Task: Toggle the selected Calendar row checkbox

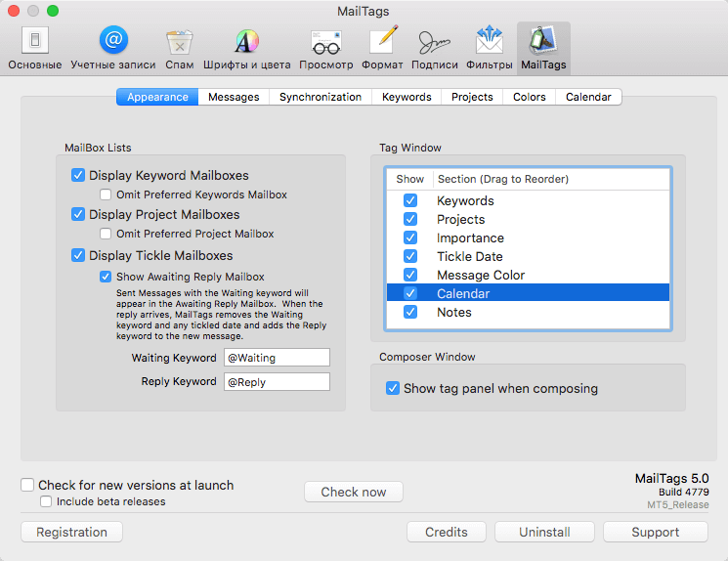Action: click(x=410, y=293)
